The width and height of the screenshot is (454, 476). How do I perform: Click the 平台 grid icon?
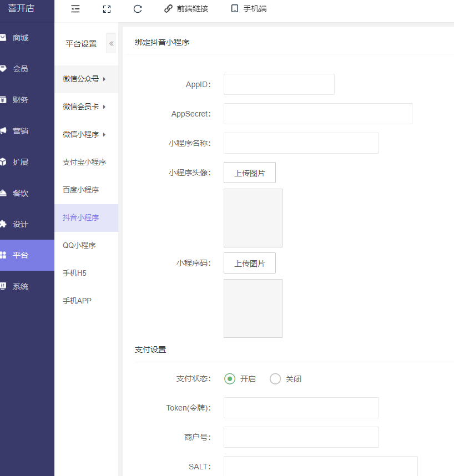pos(3,255)
